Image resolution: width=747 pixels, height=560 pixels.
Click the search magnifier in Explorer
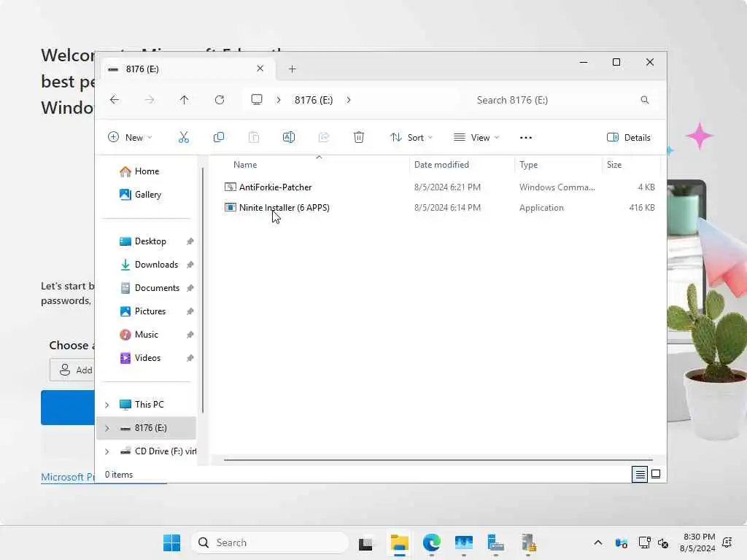[x=645, y=100]
